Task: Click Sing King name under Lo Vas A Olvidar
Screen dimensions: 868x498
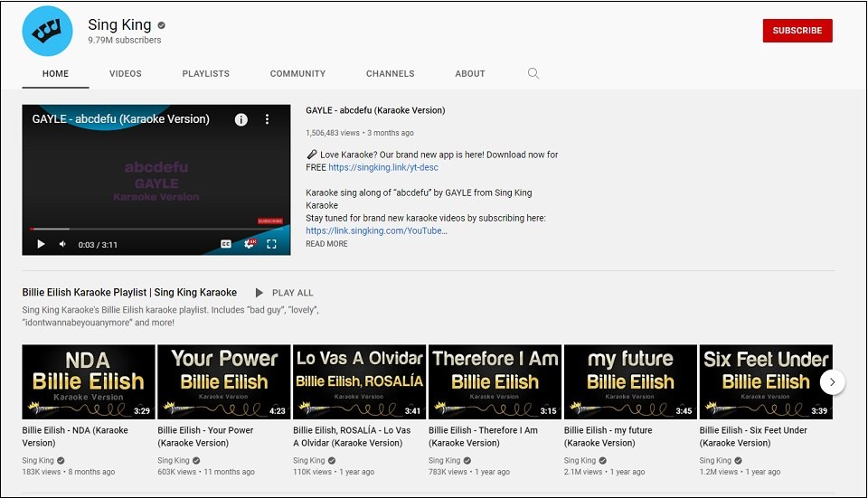Action: [309, 460]
